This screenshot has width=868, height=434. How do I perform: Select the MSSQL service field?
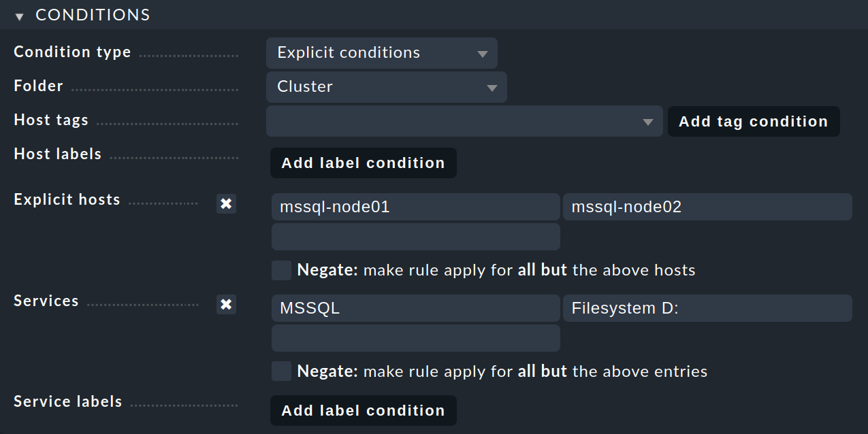pyautogui.click(x=416, y=308)
